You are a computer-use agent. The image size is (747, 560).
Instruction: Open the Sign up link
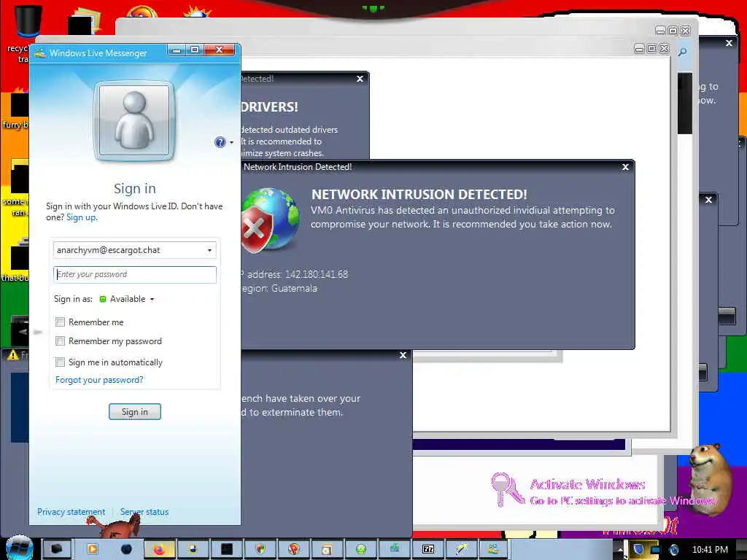[x=82, y=217]
